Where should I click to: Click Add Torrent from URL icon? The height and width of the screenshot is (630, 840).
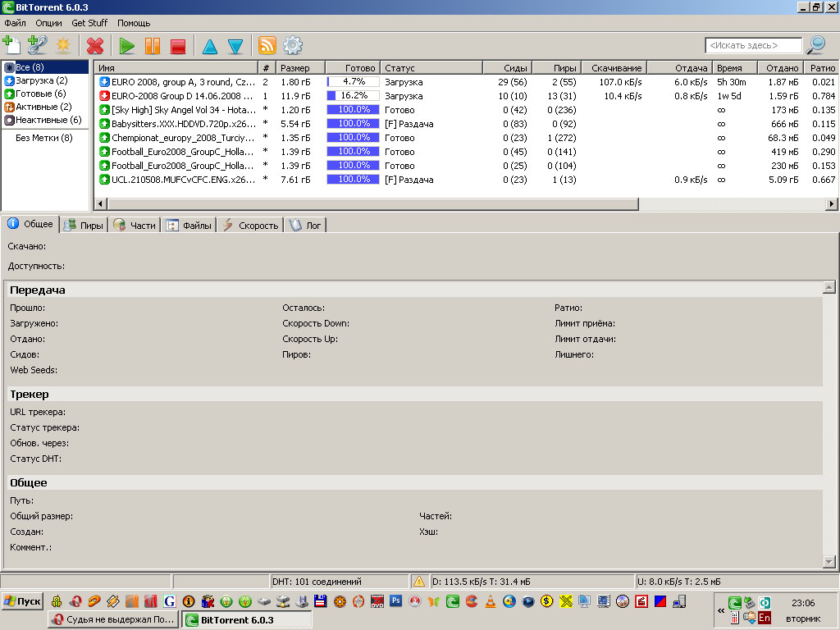point(37,45)
